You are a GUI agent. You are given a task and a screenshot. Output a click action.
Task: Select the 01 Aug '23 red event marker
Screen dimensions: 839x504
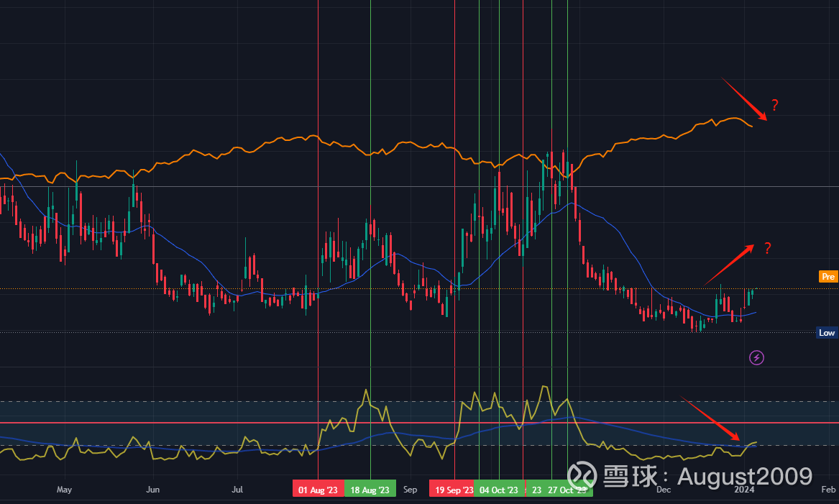tap(318, 489)
